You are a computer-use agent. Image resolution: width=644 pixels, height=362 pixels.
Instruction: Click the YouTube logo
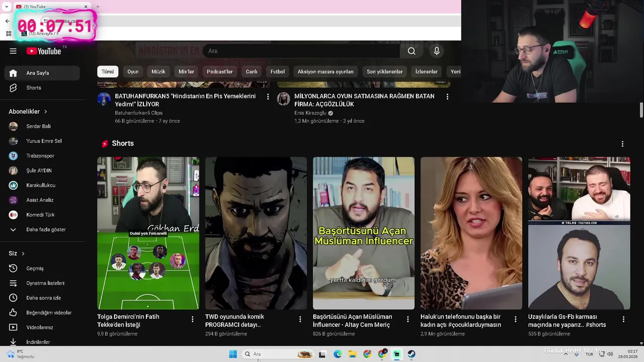pyautogui.click(x=44, y=51)
